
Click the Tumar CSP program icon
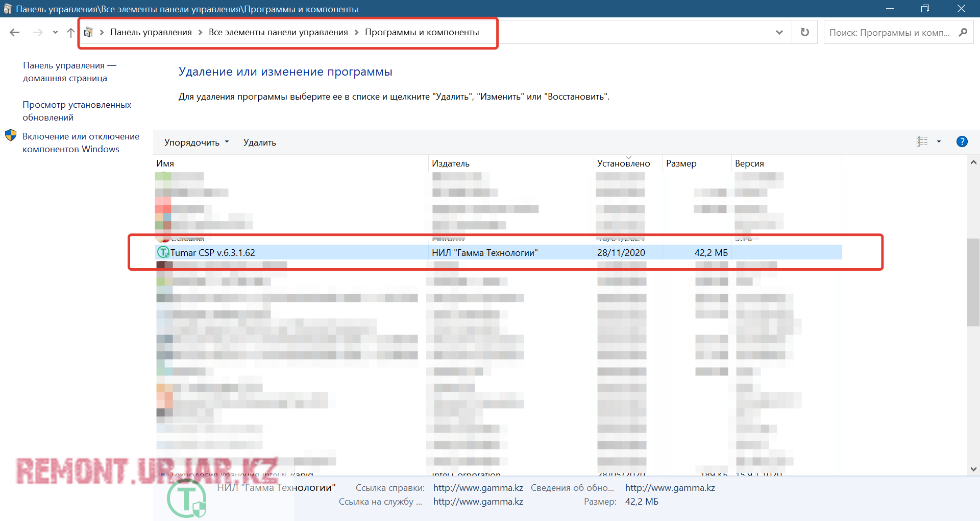(163, 252)
